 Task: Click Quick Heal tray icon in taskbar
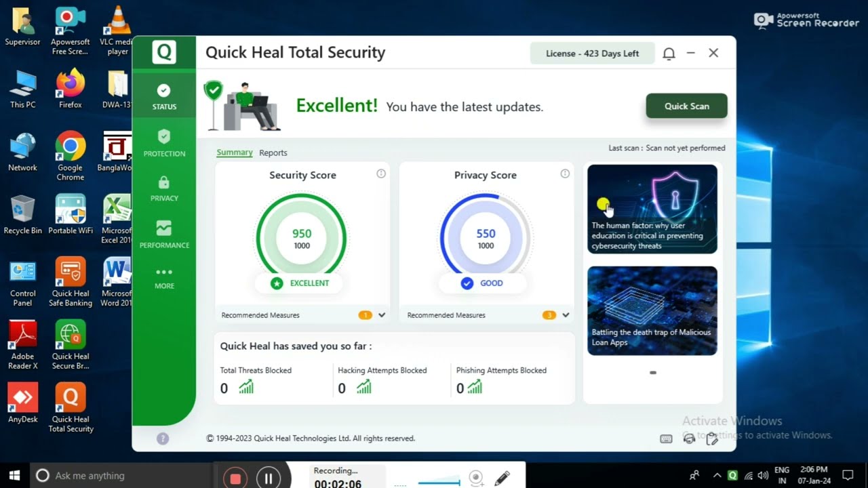coord(732,475)
